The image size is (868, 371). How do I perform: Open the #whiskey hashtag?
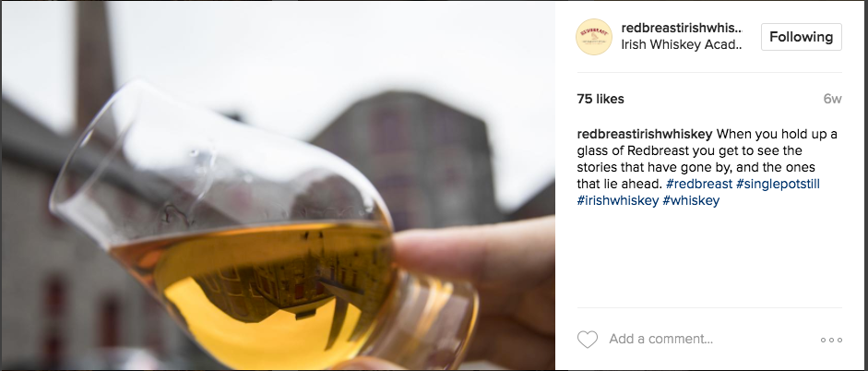click(x=691, y=200)
